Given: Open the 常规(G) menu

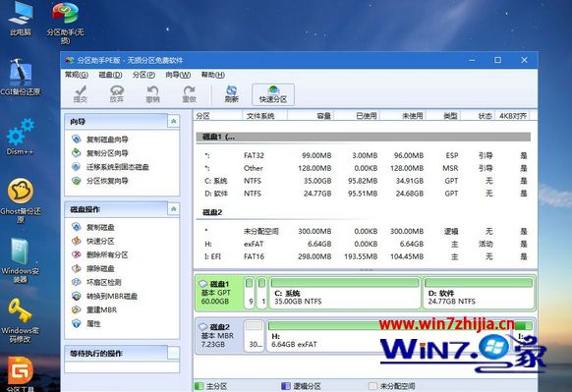Looking at the screenshot, I should point(77,75).
